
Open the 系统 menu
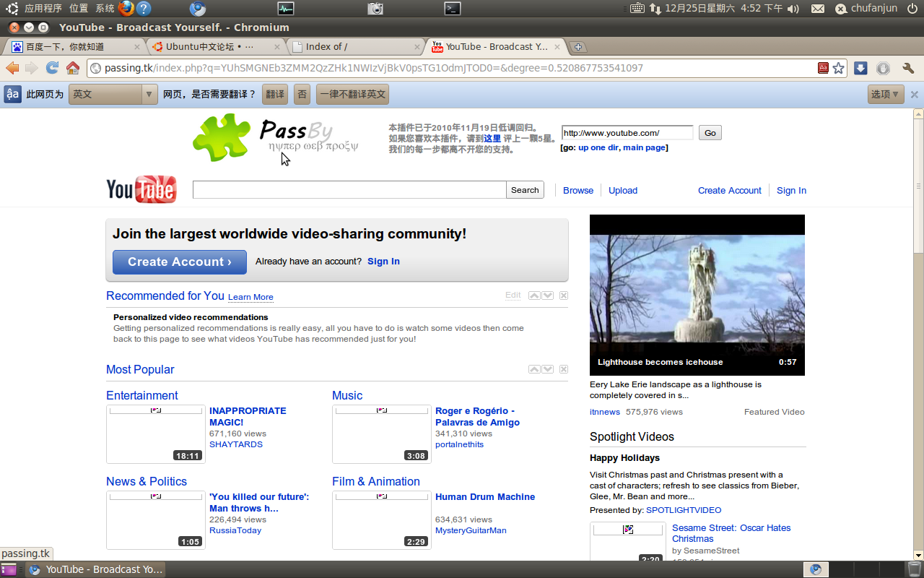pyautogui.click(x=105, y=9)
